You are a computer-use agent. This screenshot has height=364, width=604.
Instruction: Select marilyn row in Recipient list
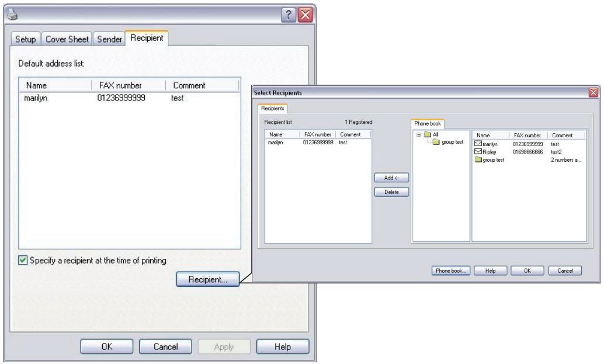tap(318, 142)
